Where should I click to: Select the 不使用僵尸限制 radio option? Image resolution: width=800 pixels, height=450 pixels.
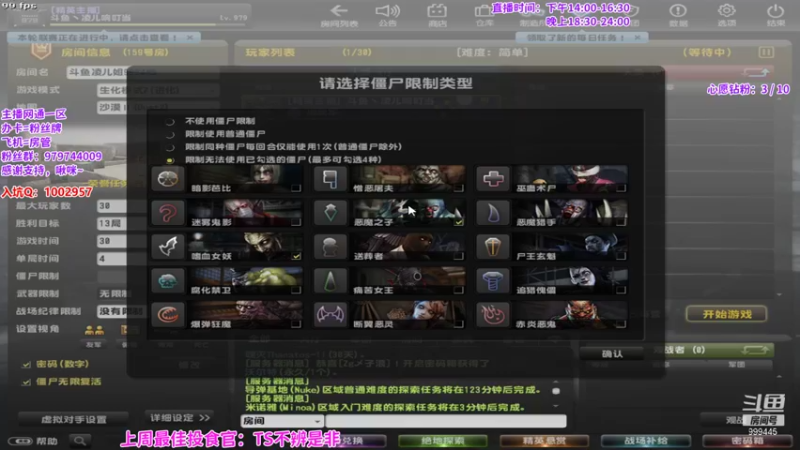170,121
